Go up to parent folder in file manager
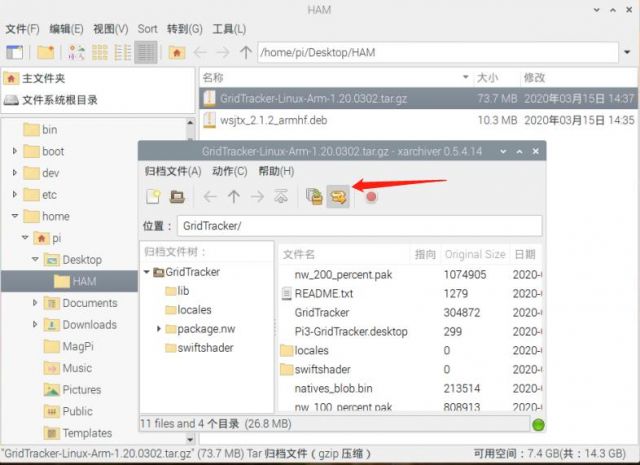The width and height of the screenshot is (640, 465). [246, 52]
